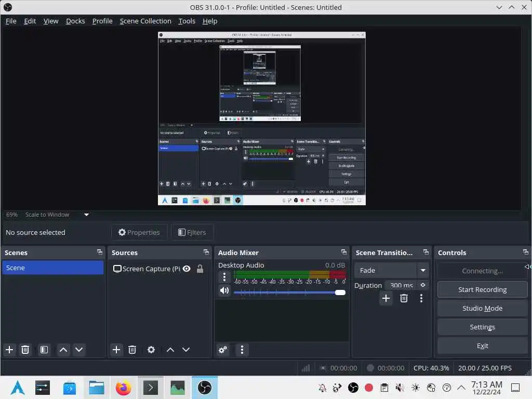Adjust Desktop Audio volume slider
This screenshot has width=532, height=399.
(289, 292)
